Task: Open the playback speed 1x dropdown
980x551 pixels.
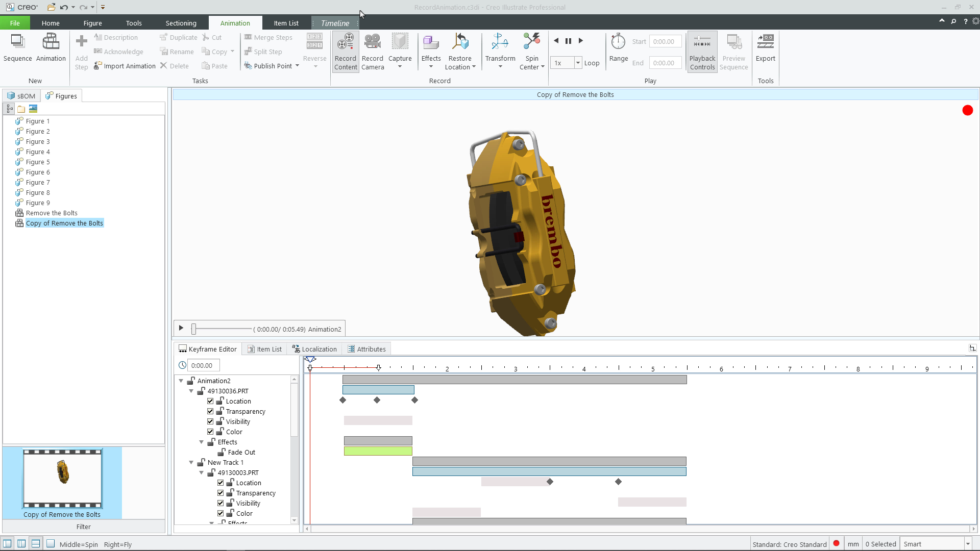Action: pyautogui.click(x=578, y=63)
